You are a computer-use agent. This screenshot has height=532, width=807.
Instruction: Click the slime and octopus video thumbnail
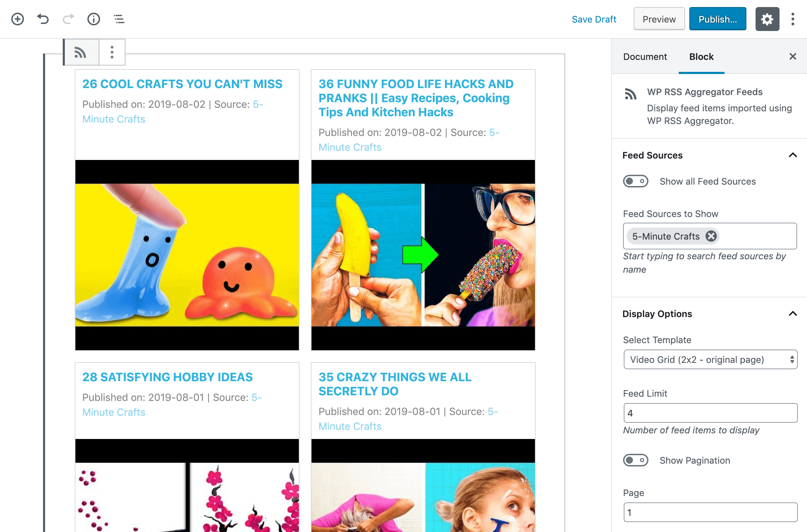[187, 255]
